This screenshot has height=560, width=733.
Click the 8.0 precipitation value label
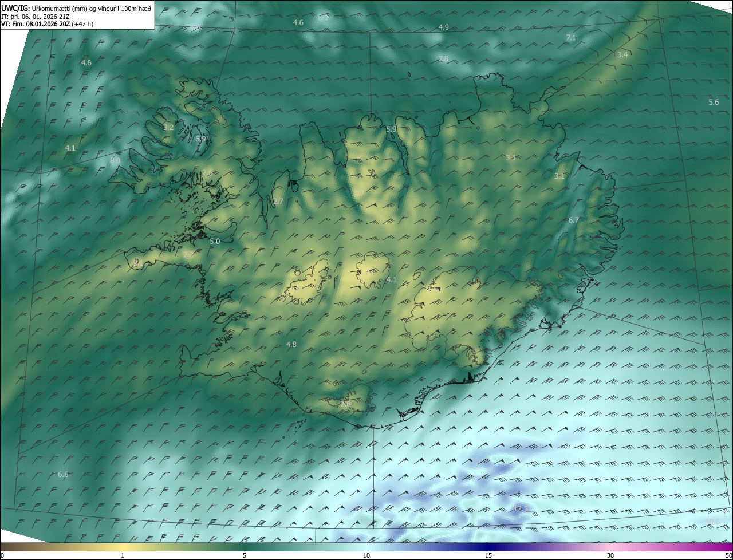coord(115,161)
